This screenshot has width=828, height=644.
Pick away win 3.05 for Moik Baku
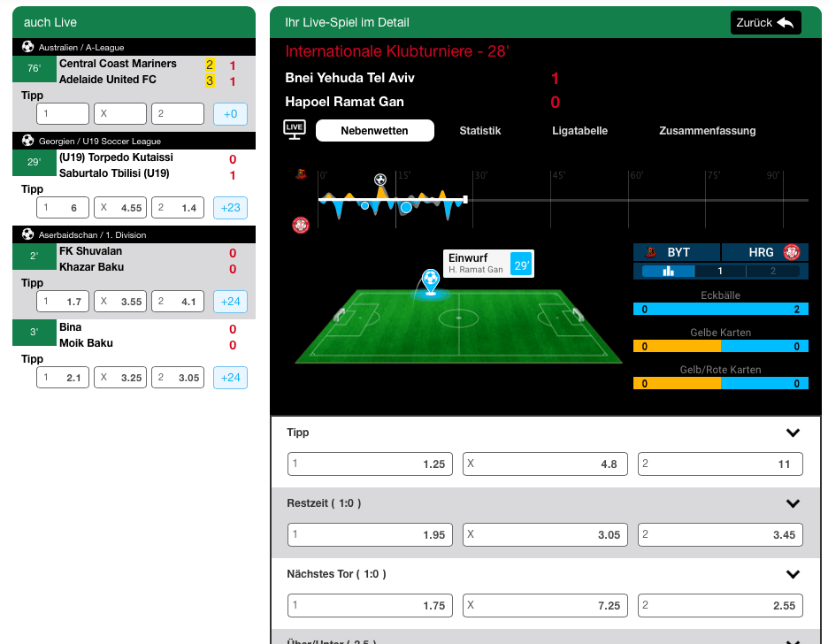(178, 378)
